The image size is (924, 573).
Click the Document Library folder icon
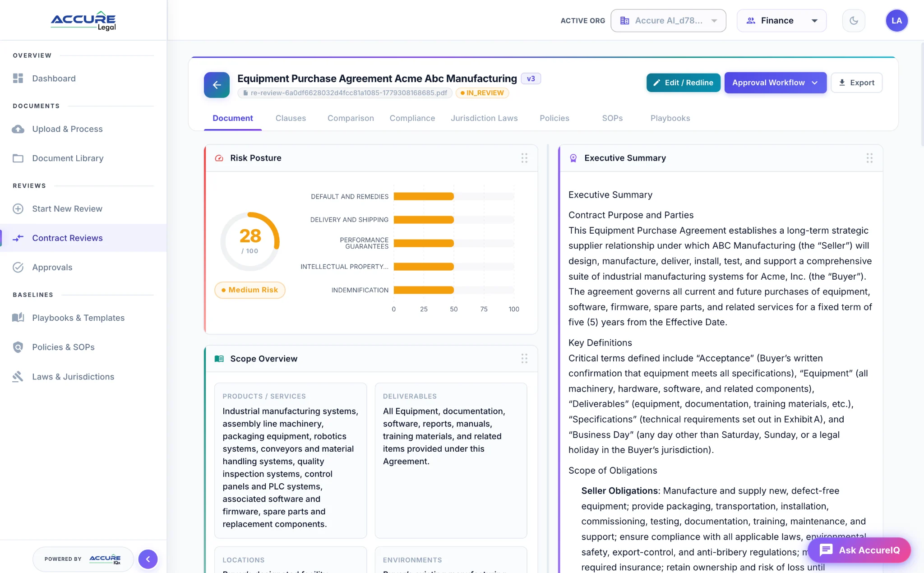pyautogui.click(x=18, y=158)
